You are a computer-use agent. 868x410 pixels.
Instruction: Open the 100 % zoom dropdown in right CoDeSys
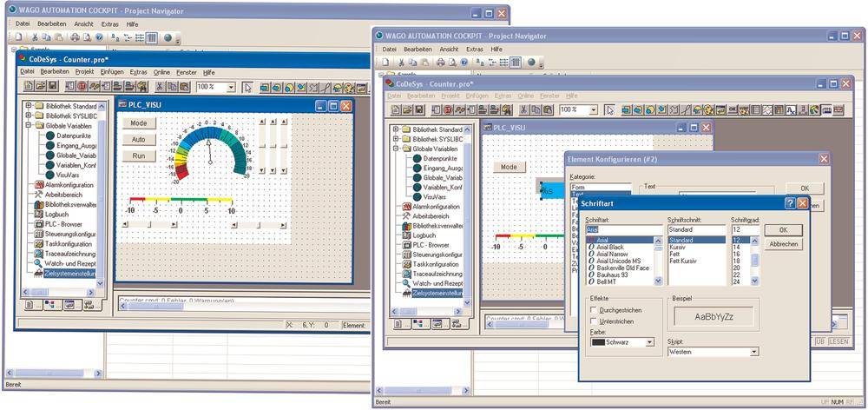coord(593,109)
